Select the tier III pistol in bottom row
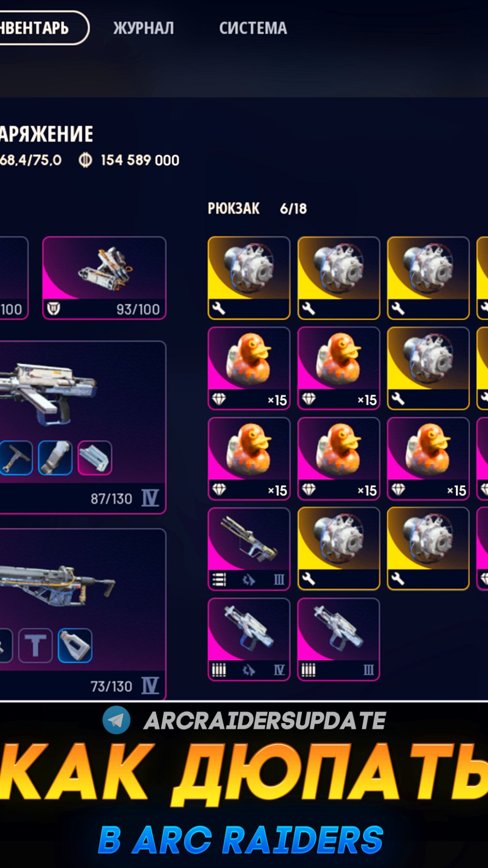The height and width of the screenshot is (868, 488). [338, 639]
